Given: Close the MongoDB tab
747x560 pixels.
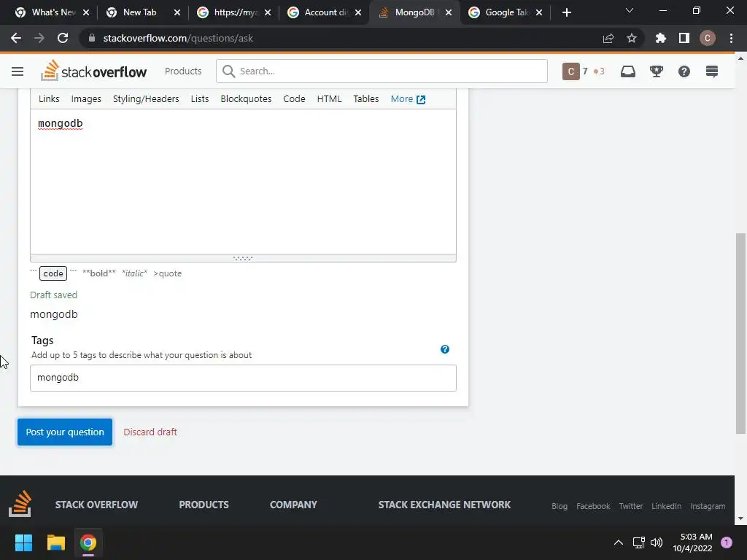Looking at the screenshot, I should tap(449, 12).
